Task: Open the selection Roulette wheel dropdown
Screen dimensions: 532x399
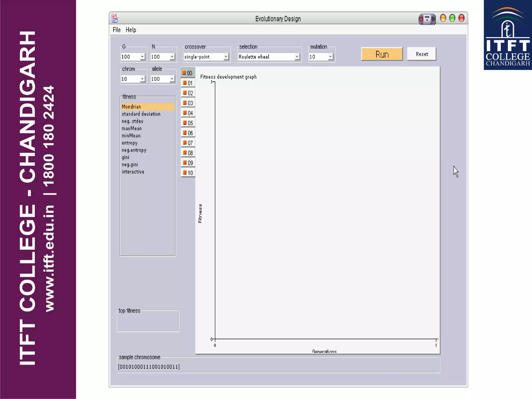Action: point(297,57)
